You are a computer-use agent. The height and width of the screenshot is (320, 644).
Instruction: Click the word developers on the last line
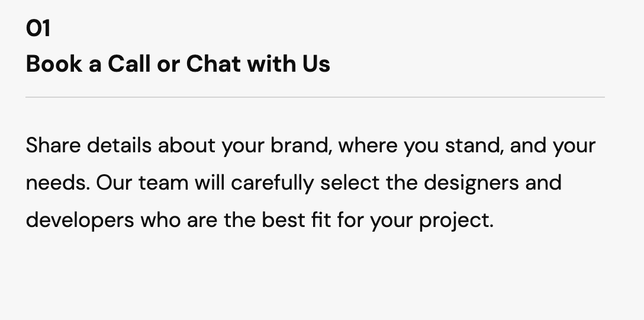point(80,220)
